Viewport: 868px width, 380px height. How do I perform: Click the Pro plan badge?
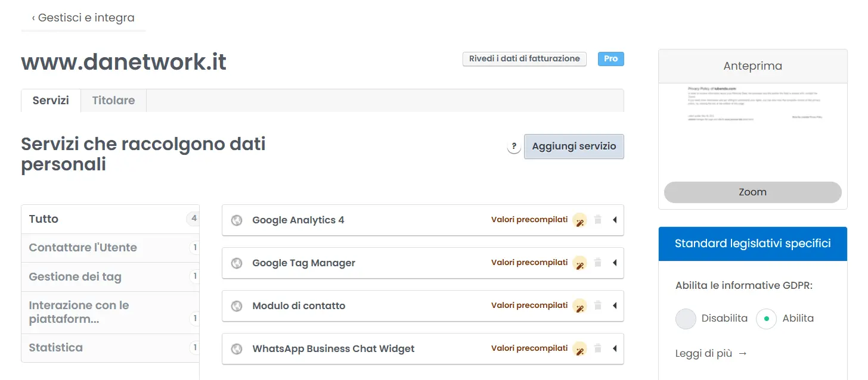611,59
